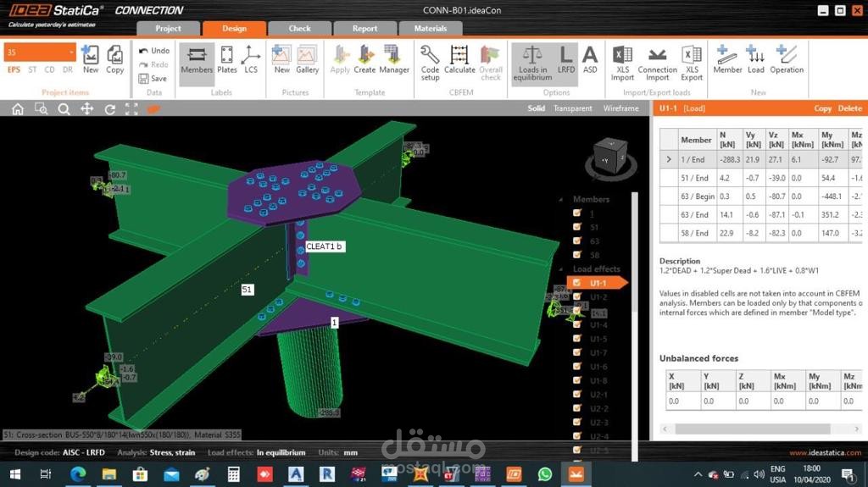Switch view to Solid mode
This screenshot has height=487, width=868.
pyautogui.click(x=536, y=108)
